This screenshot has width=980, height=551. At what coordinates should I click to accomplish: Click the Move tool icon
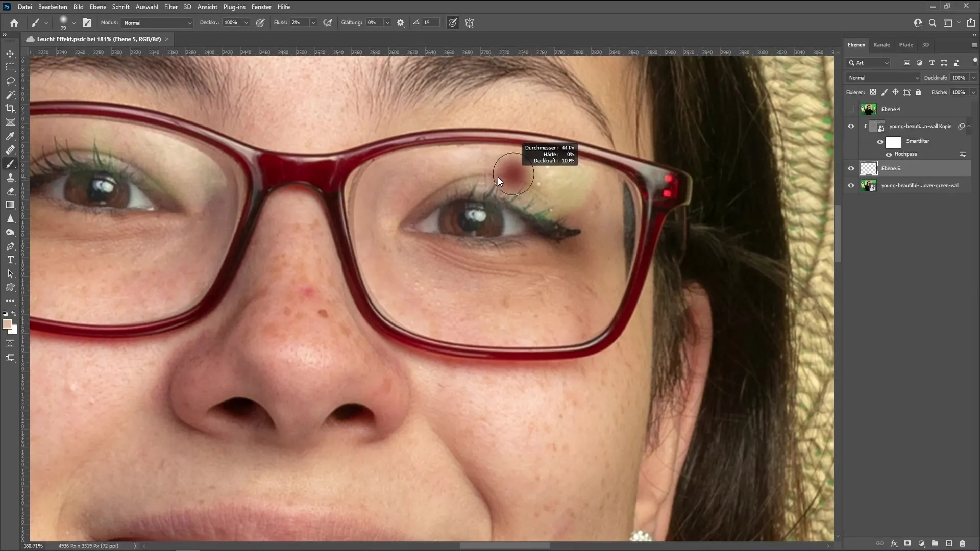10,53
